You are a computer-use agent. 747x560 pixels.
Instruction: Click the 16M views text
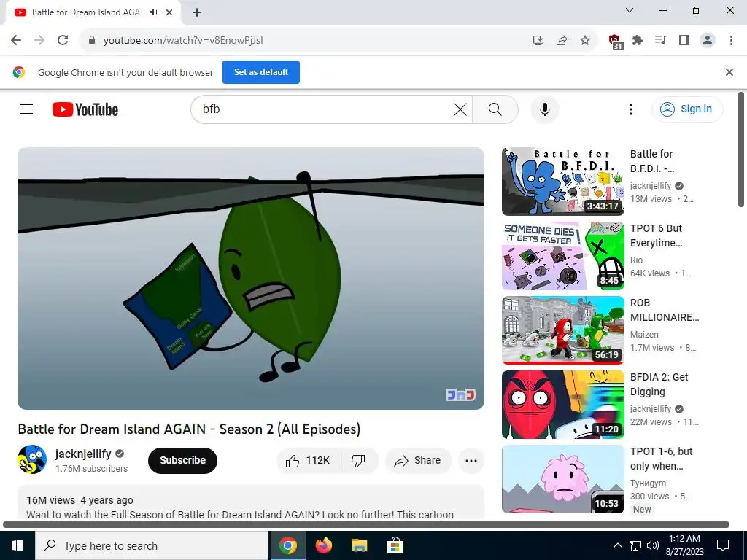[50, 500]
